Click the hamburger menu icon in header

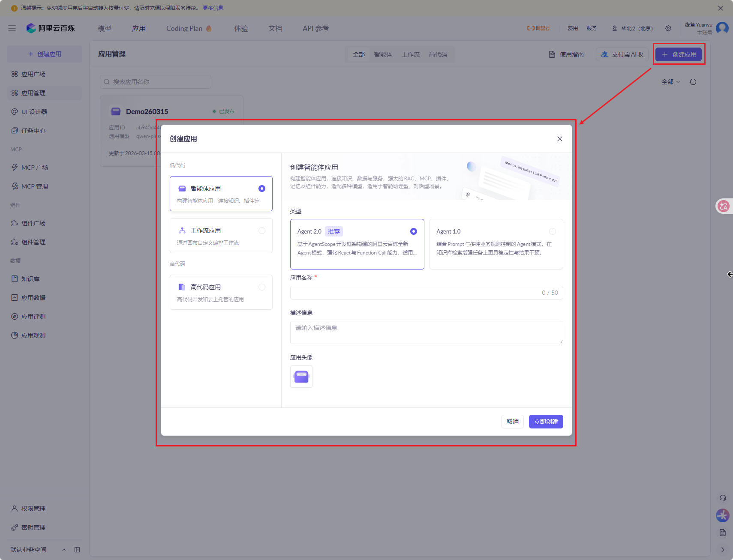(x=12, y=28)
